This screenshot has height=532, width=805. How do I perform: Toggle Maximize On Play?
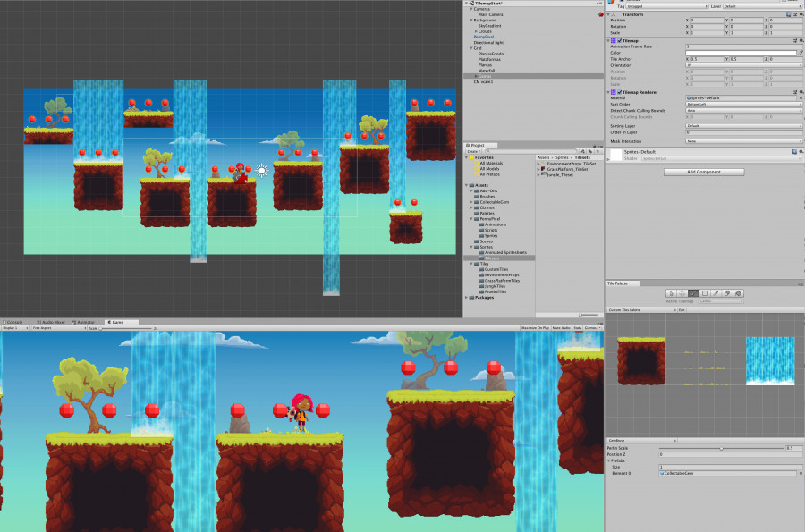click(x=535, y=328)
